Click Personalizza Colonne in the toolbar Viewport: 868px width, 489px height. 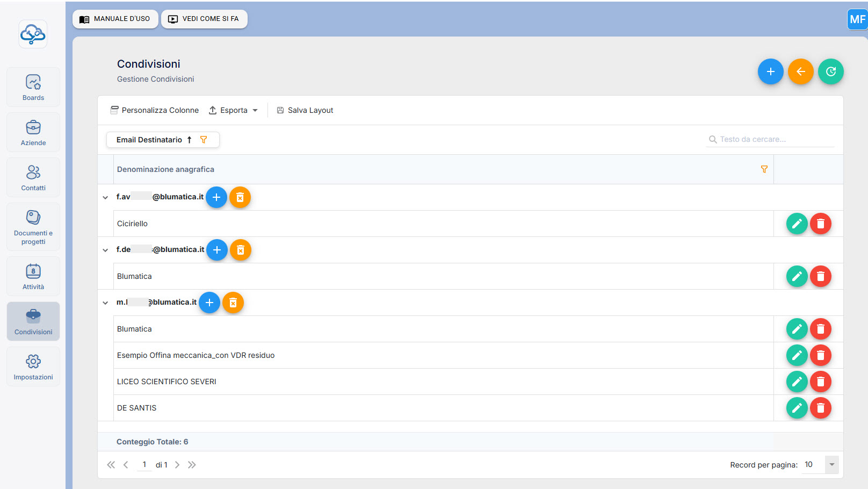[x=155, y=110]
